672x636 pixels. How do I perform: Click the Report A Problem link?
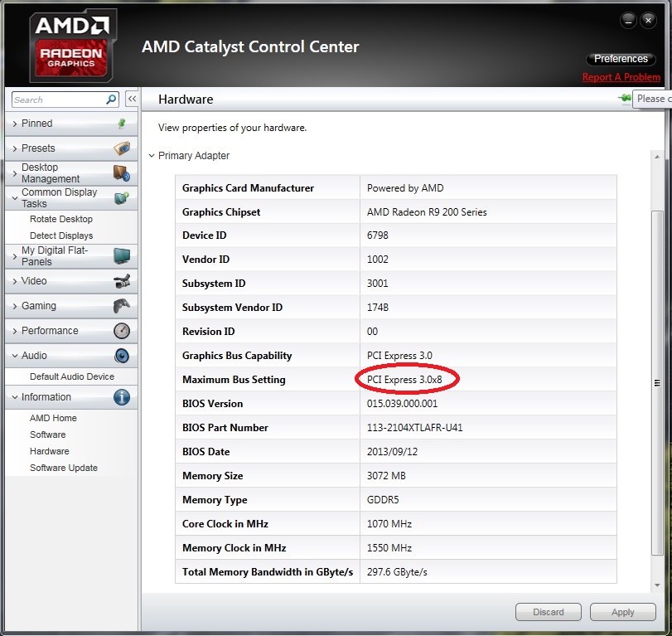[x=621, y=77]
